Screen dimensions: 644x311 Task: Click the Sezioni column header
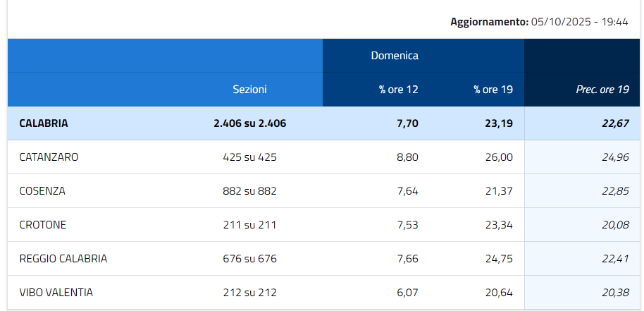point(249,90)
